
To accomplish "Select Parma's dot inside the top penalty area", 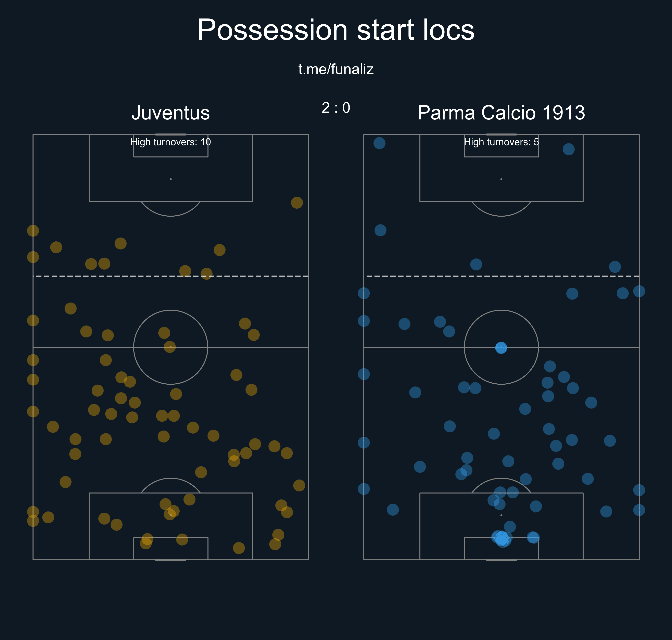I will click(x=568, y=149).
